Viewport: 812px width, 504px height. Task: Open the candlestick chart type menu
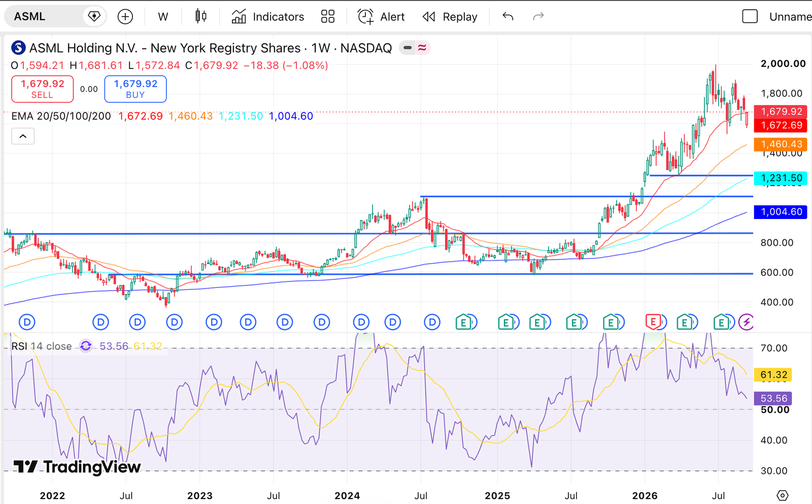pyautogui.click(x=201, y=17)
